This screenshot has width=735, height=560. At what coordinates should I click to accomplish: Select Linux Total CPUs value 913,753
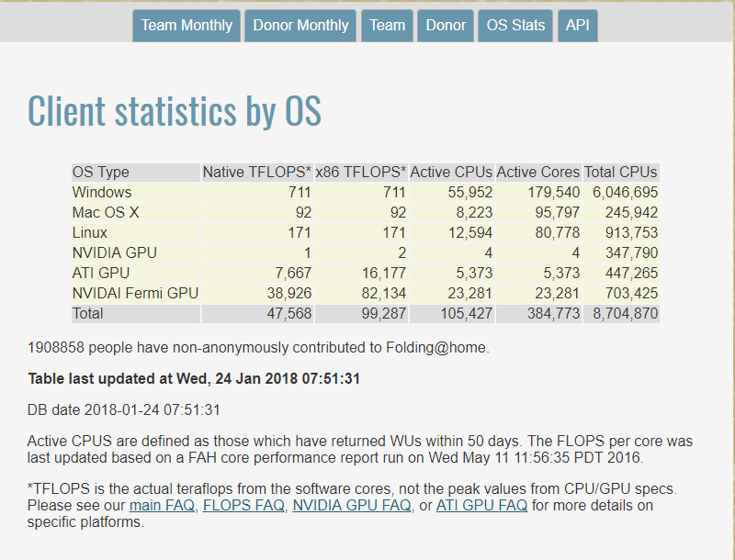point(631,232)
